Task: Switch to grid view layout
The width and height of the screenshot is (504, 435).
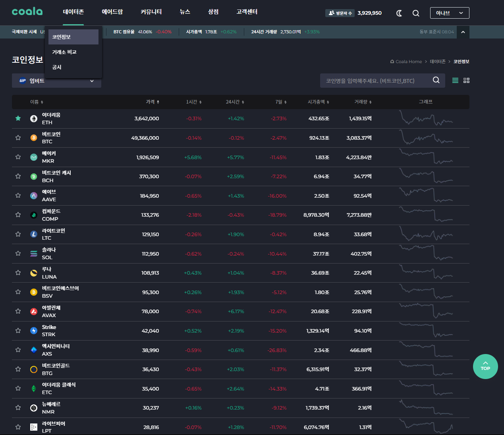Action: coord(466,81)
